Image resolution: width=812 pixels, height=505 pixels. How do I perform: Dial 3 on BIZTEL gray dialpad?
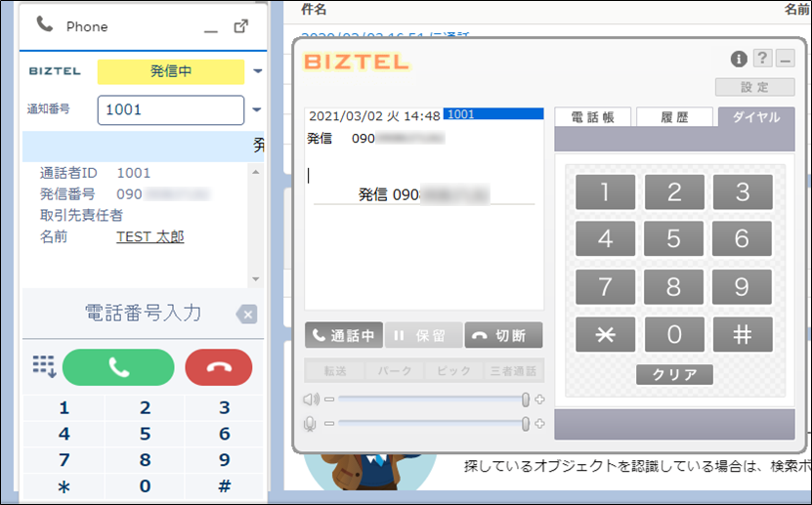tap(742, 192)
